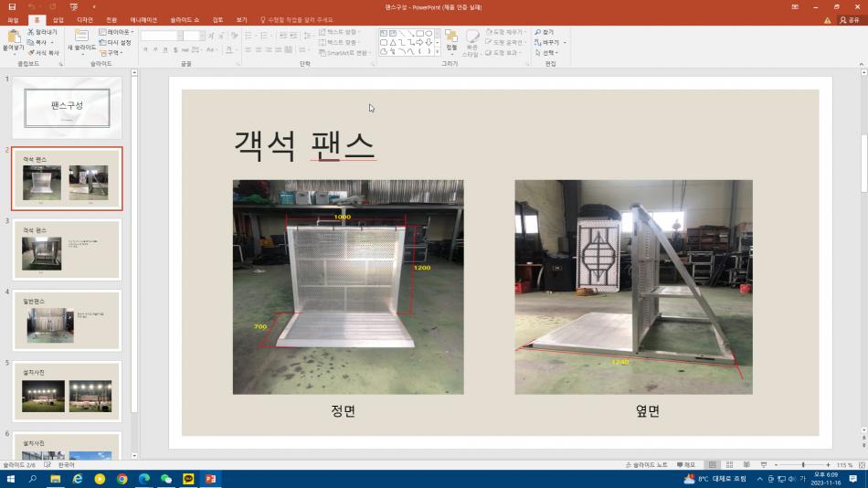The height and width of the screenshot is (488, 868).
Task: Switch to Slide Sorter view icon
Action: pyautogui.click(x=730, y=465)
